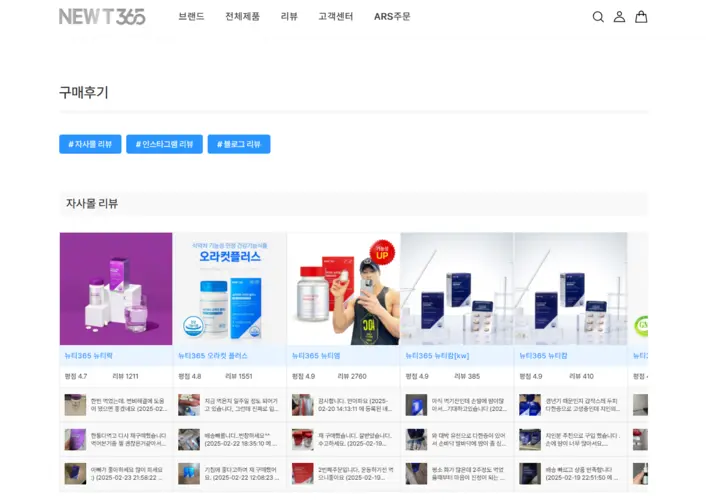706x500 pixels.
Task: Open first review thumbnail under 리뷰 410
Action: (530, 405)
